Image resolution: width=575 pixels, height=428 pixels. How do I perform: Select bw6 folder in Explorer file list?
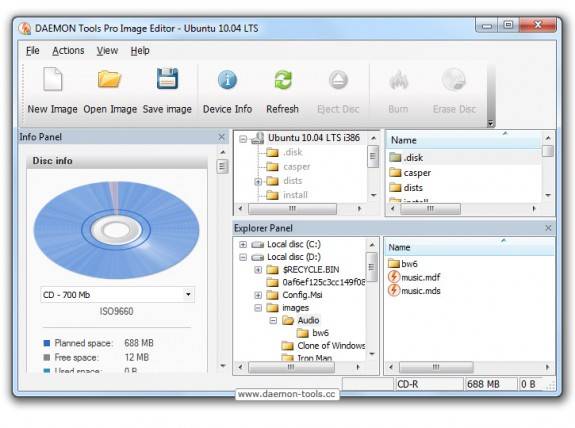point(403,263)
